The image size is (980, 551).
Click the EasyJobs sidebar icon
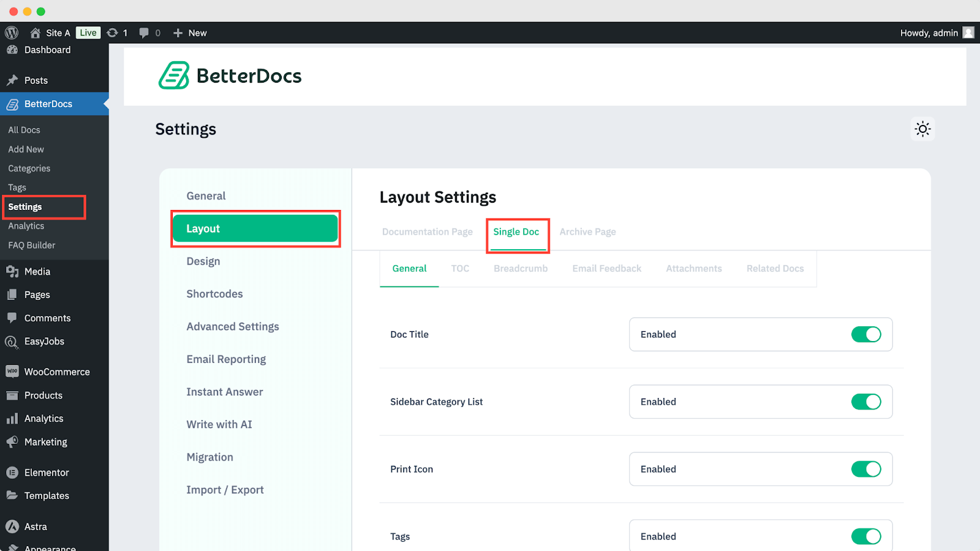12,341
